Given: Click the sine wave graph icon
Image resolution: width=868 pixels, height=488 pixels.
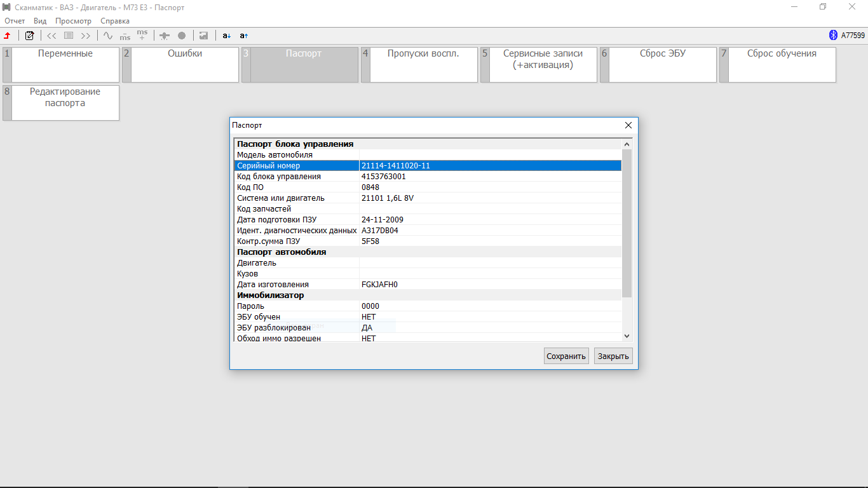Looking at the screenshot, I should click(108, 36).
